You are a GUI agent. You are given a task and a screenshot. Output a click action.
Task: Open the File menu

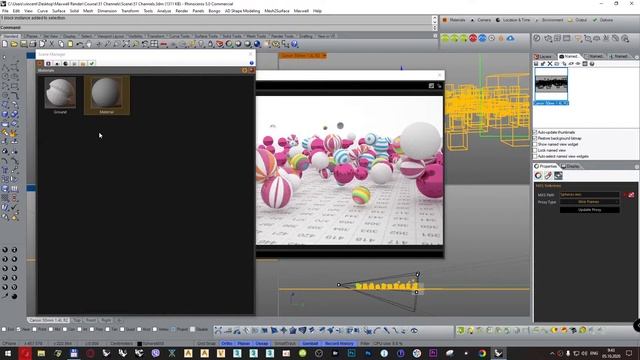[5, 11]
